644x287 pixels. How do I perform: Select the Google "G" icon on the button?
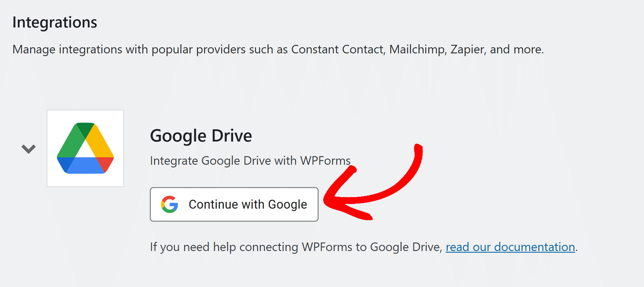click(x=169, y=204)
